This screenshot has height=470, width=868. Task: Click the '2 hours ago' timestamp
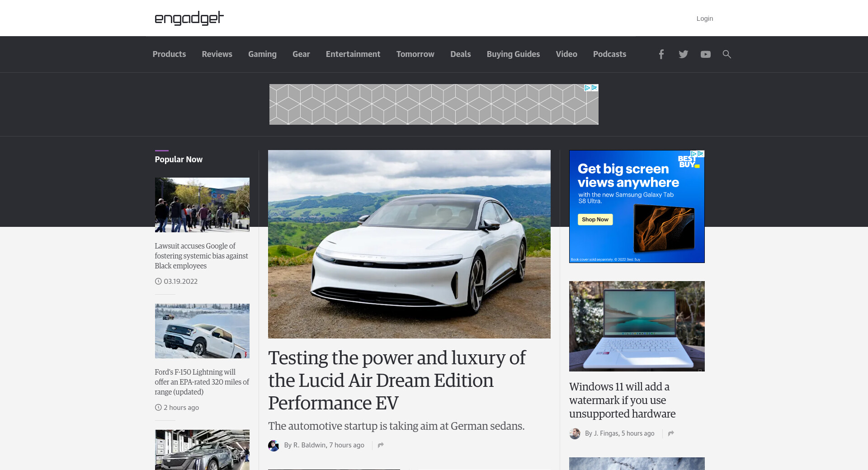181,408
